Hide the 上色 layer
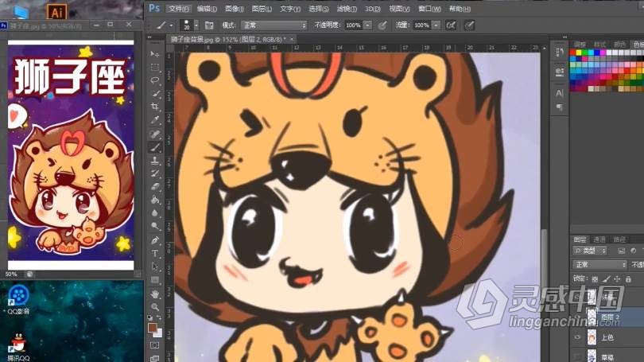Image resolution: width=644 pixels, height=362 pixels. tap(577, 337)
